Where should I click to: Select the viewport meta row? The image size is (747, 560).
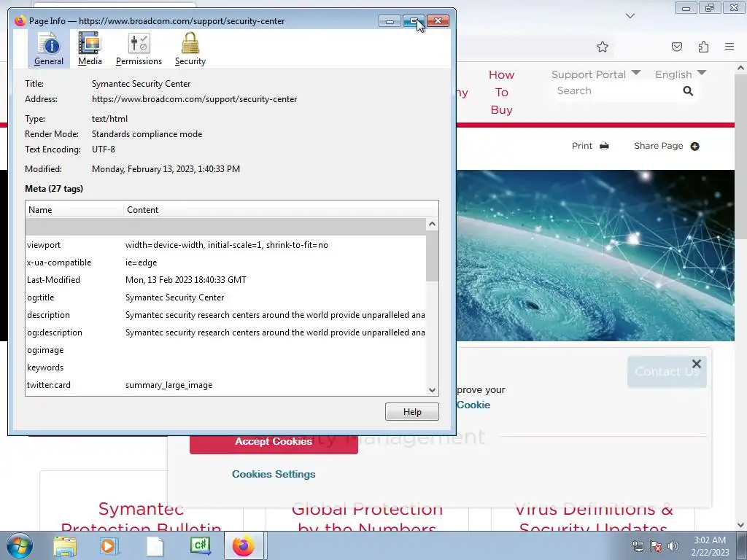(x=226, y=245)
